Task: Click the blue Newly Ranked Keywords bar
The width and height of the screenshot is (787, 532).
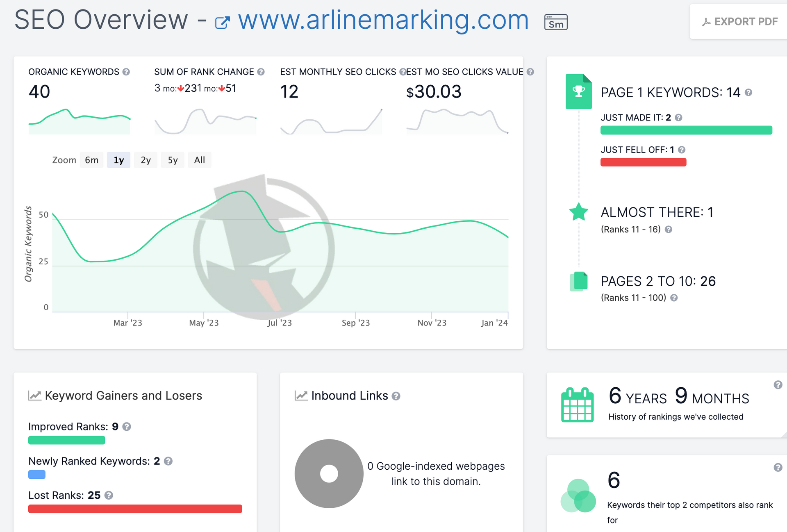Action: (37, 475)
